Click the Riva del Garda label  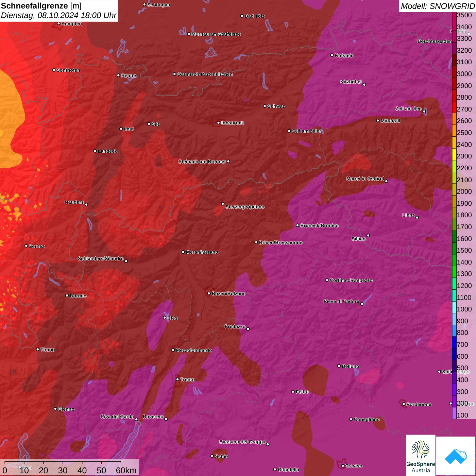(x=117, y=417)
